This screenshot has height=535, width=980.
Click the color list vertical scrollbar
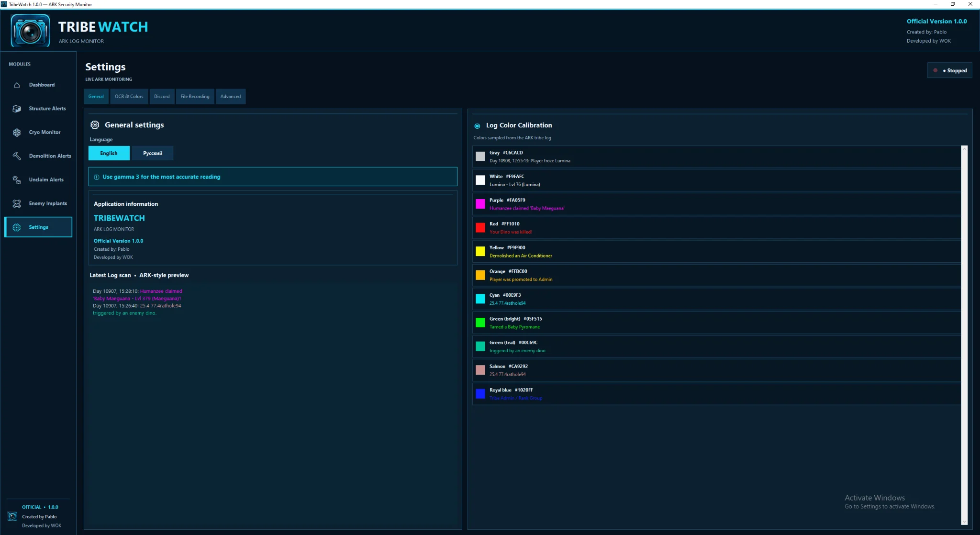pos(964,335)
